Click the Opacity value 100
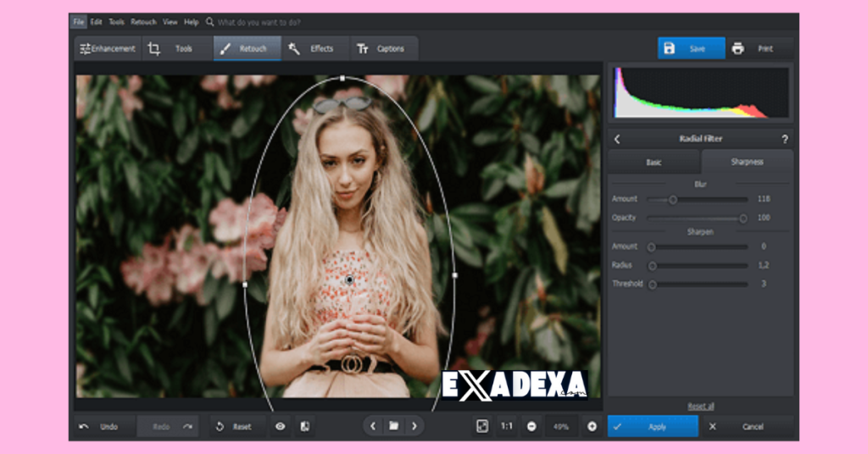The width and height of the screenshot is (868, 454). point(764,218)
